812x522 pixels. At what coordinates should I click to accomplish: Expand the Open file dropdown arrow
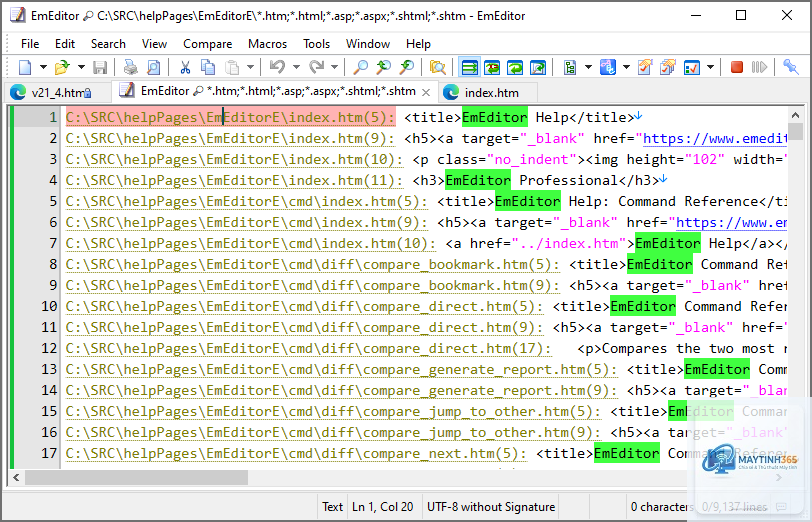81,67
